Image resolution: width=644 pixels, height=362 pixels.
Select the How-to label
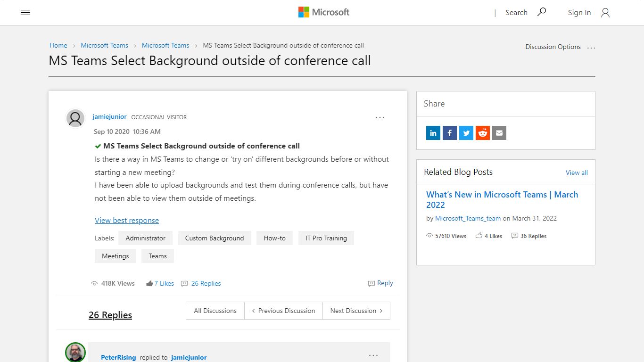coord(274,238)
